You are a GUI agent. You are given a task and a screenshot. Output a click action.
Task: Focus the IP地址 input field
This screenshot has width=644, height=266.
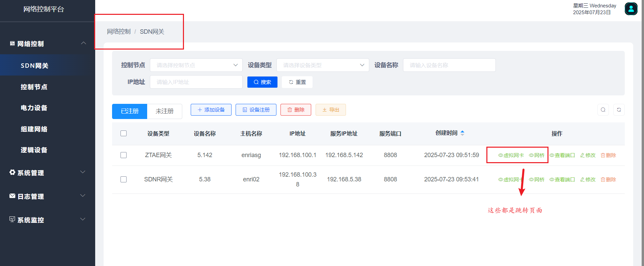[196, 82]
